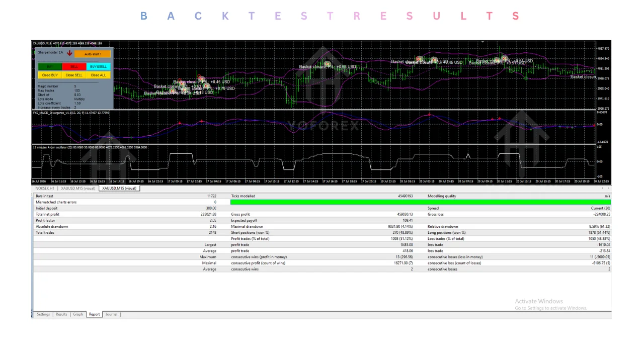Click the yellow Close SELL button
The width and height of the screenshot is (644, 362).
(x=74, y=75)
